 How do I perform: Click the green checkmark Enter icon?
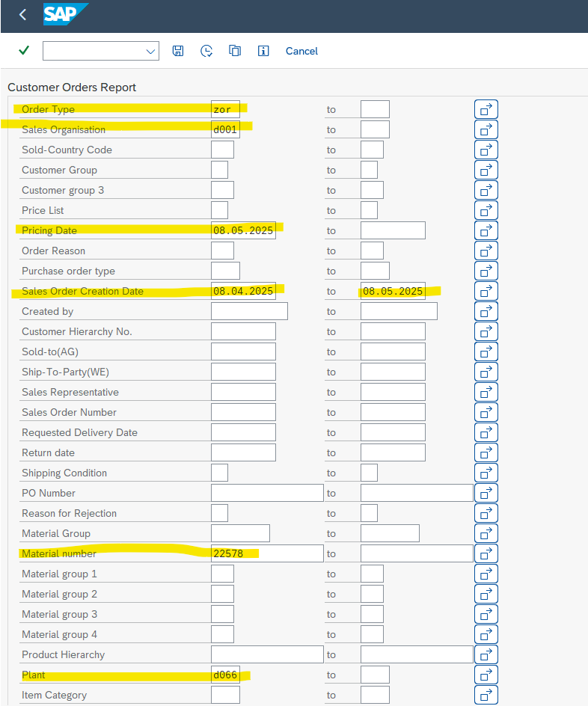click(24, 51)
